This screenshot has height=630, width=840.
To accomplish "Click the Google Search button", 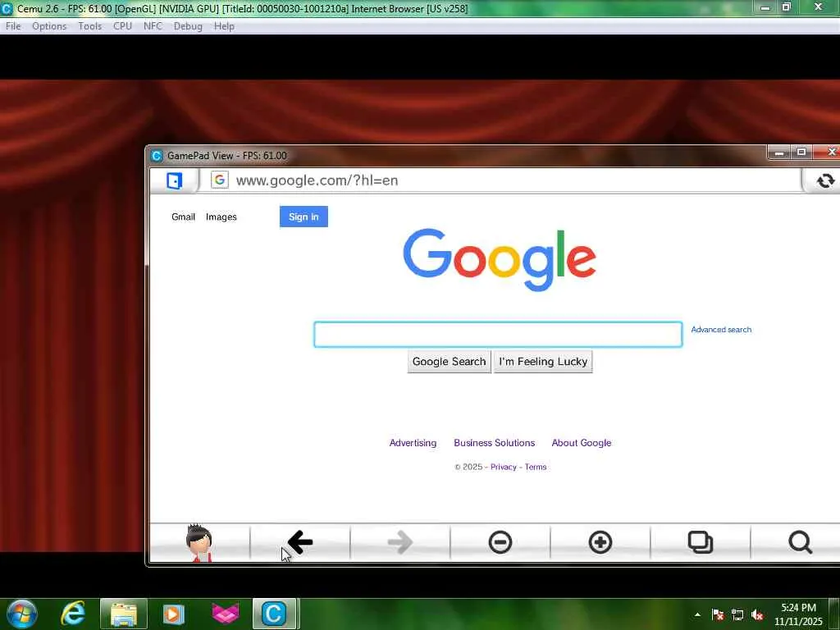I will click(x=449, y=362).
